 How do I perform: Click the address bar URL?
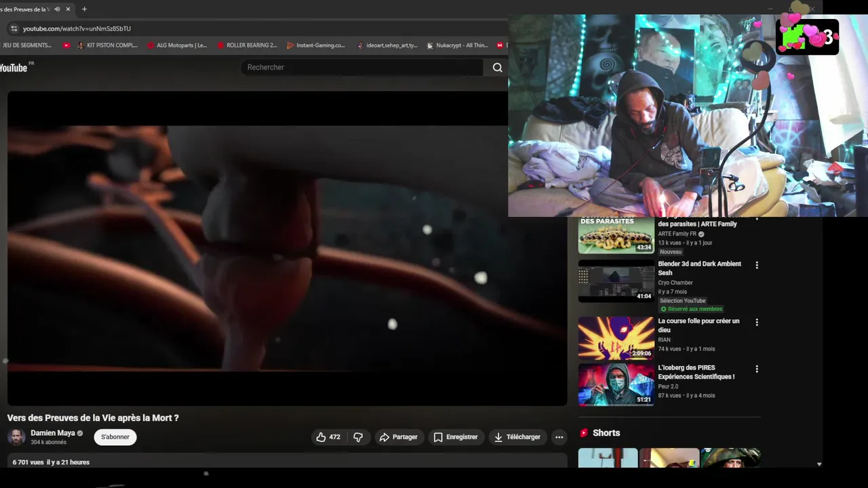coord(77,28)
